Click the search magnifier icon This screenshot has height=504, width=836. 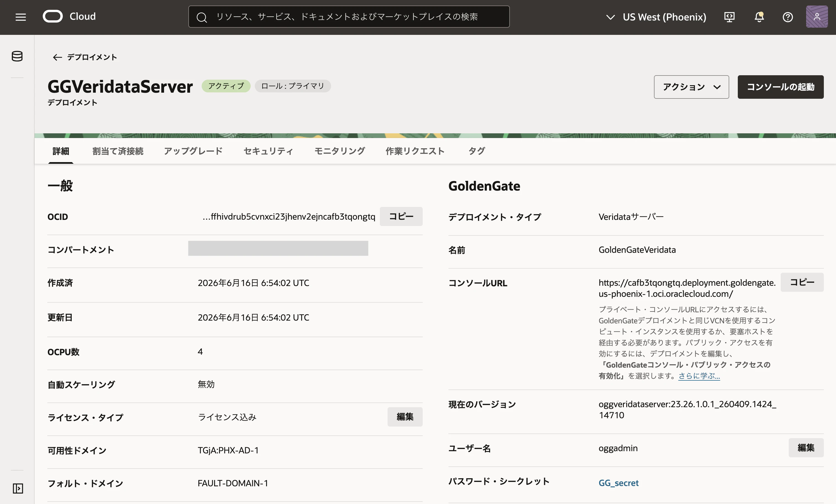coord(202,17)
